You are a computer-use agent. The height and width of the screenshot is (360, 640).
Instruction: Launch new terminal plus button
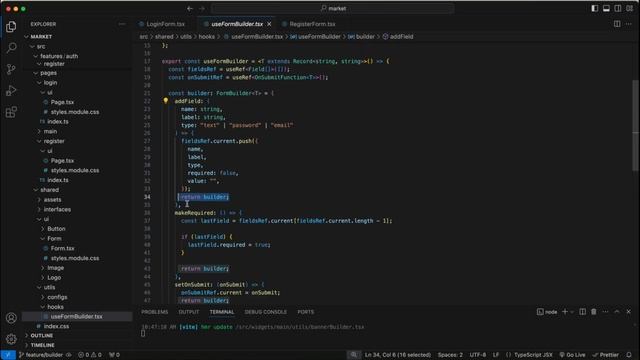[x=565, y=312]
